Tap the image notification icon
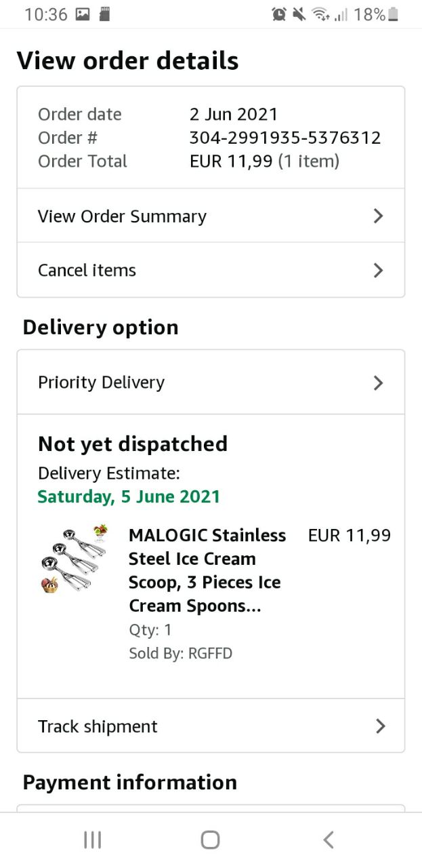 point(83,14)
